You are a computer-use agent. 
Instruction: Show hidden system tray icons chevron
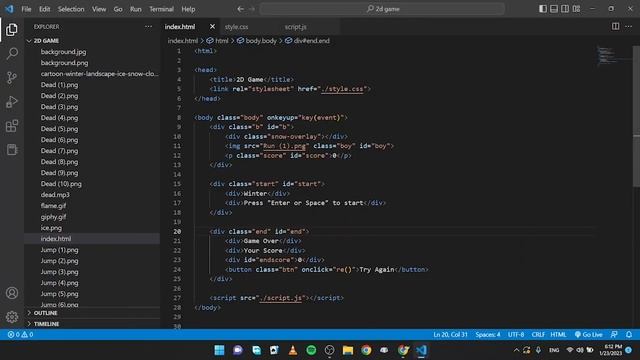pos(516,350)
